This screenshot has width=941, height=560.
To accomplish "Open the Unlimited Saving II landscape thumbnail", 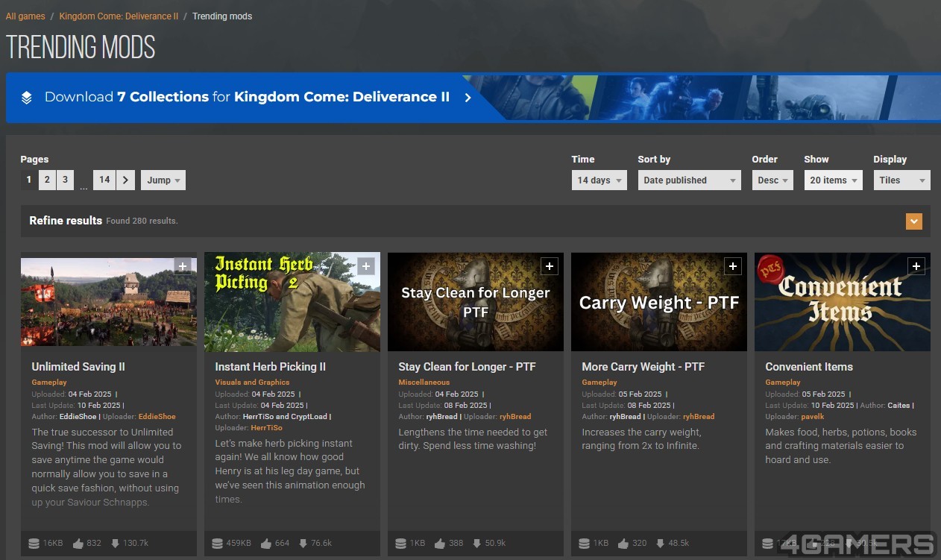I will tap(109, 301).
